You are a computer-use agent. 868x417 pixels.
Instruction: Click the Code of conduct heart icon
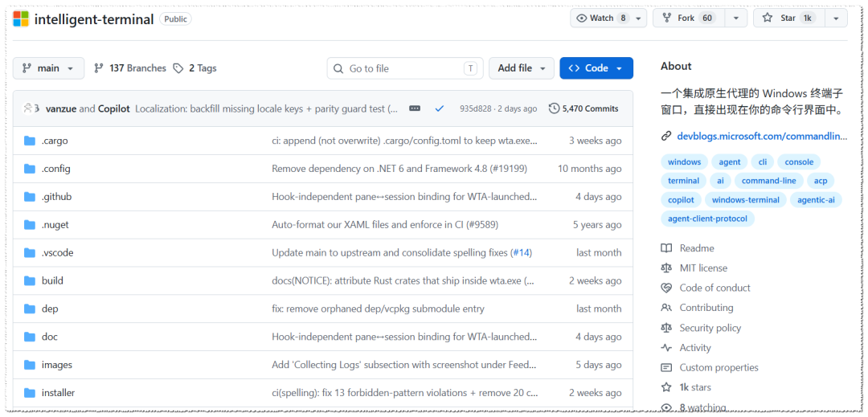[666, 288]
